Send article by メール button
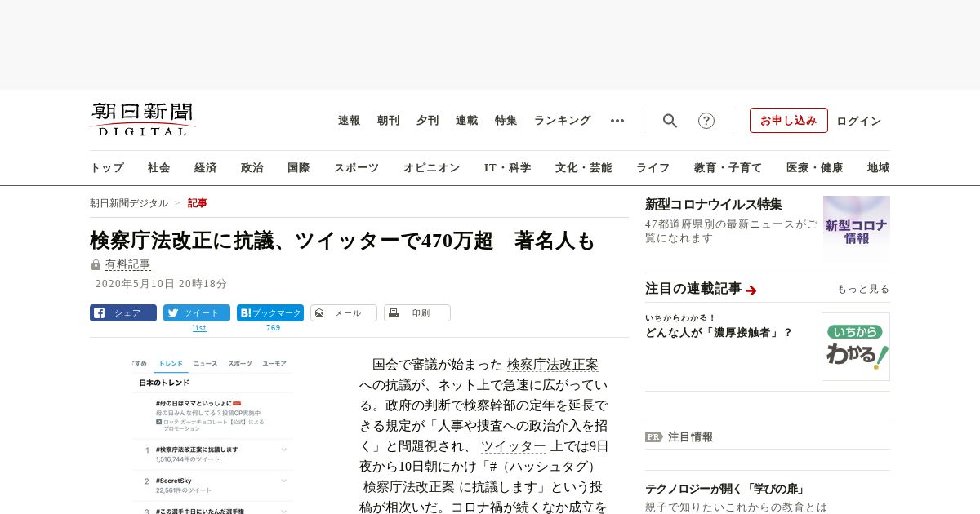The width and height of the screenshot is (980, 514). (344, 312)
